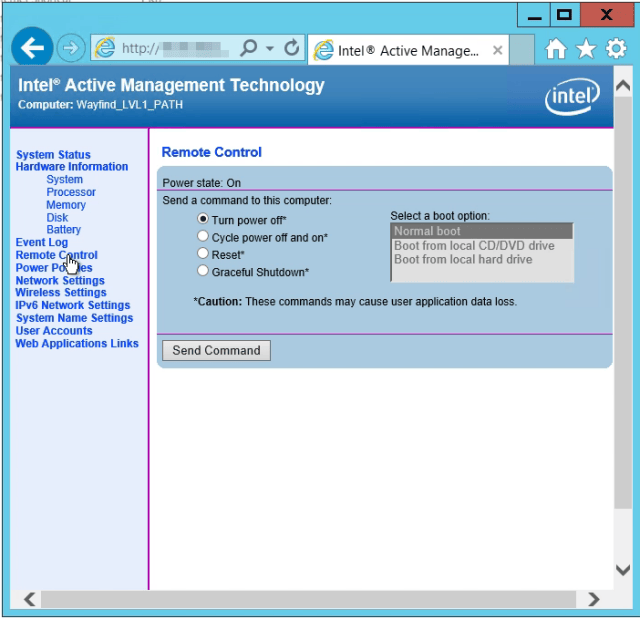Click the Refresh page icon
This screenshot has height=619, width=640.
tap(291, 48)
